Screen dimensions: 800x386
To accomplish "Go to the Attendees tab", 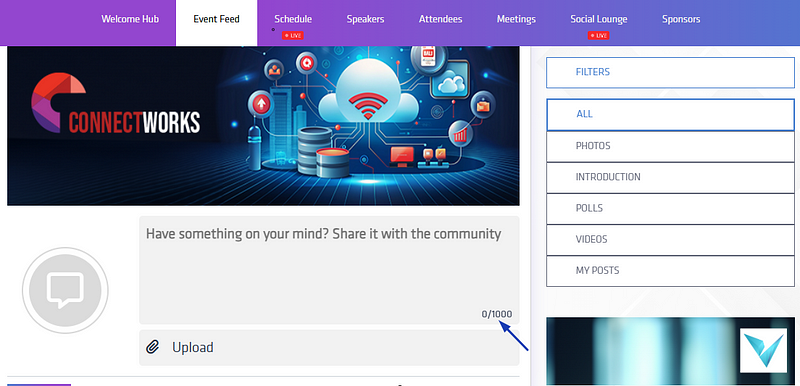I will tap(440, 19).
